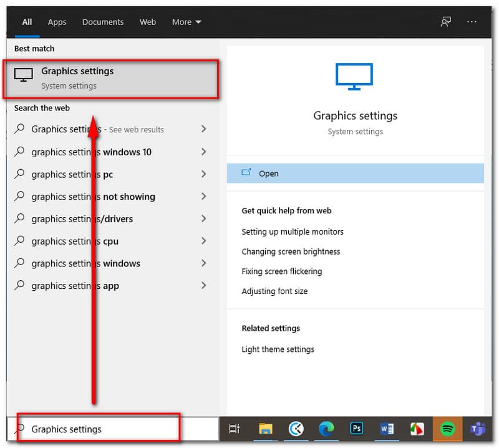The image size is (499, 448).
Task: Click the feedback icon in search header
Action: (x=445, y=22)
